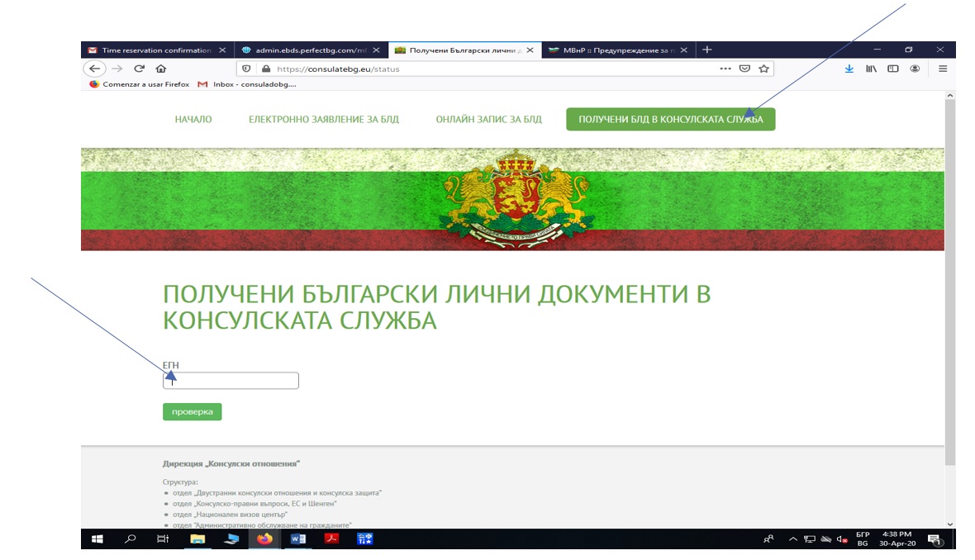This screenshot has height=560, width=975.
Task: Switch to Time reservation confirmation tab
Action: coord(157,50)
